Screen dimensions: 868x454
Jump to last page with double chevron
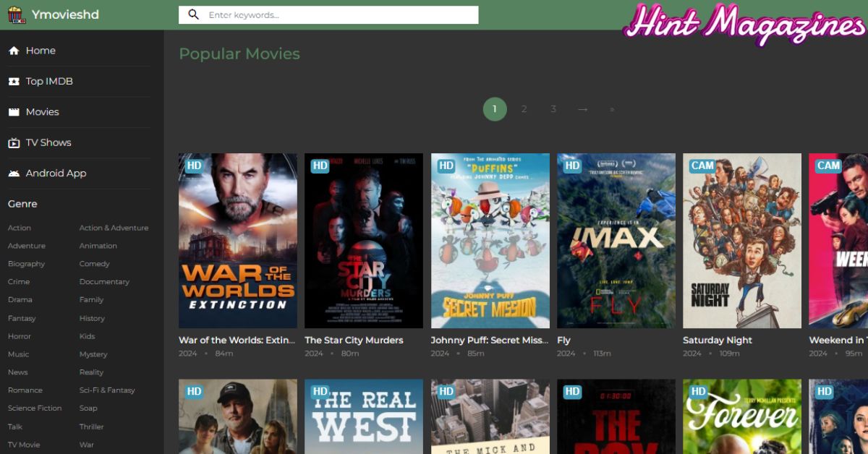[612, 109]
